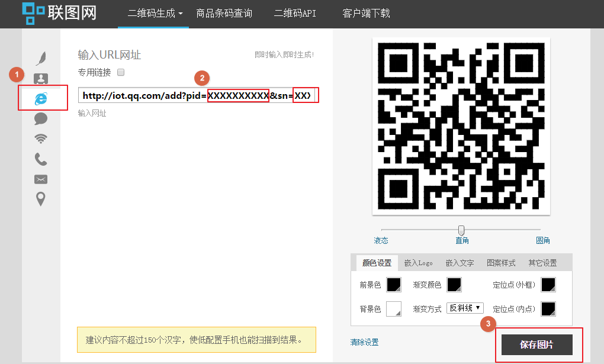The width and height of the screenshot is (604, 364).
Task: Switch to the 颜色设置 tab
Action: 377,263
